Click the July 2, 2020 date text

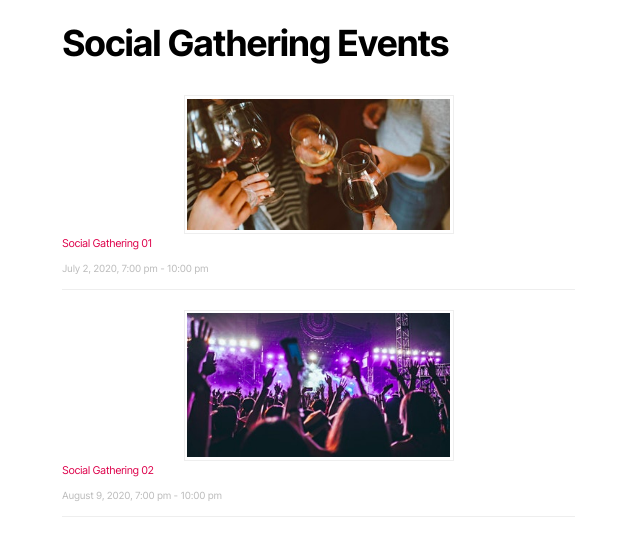(x=90, y=269)
